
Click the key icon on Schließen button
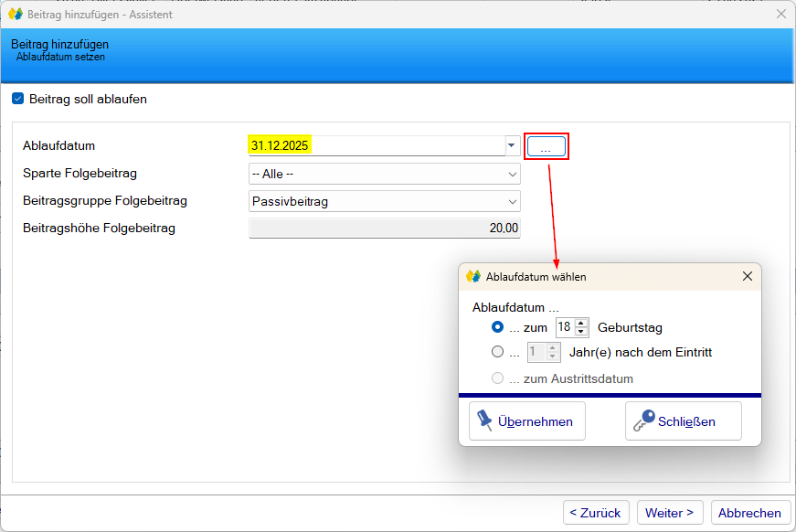click(643, 420)
